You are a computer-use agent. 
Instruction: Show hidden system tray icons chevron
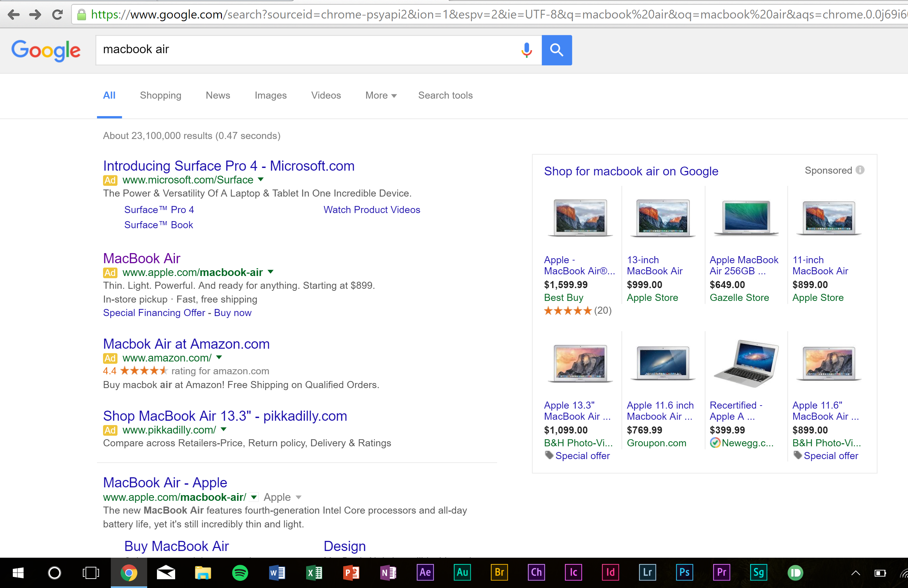coord(856,573)
